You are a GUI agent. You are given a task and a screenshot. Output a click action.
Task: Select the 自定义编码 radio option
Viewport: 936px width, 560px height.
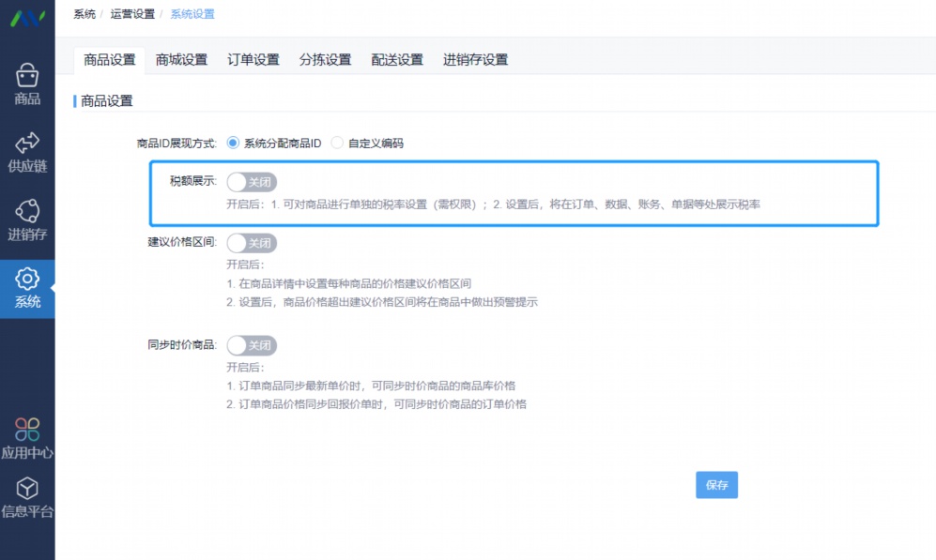[335, 144]
